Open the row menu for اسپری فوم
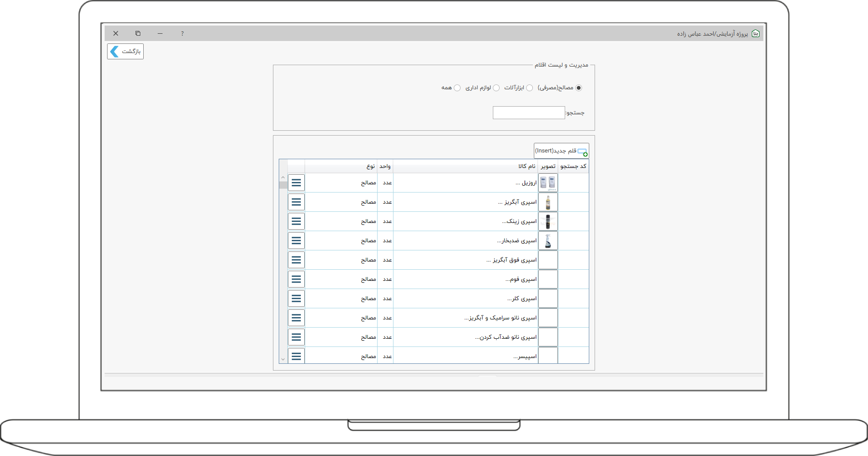 (x=296, y=279)
